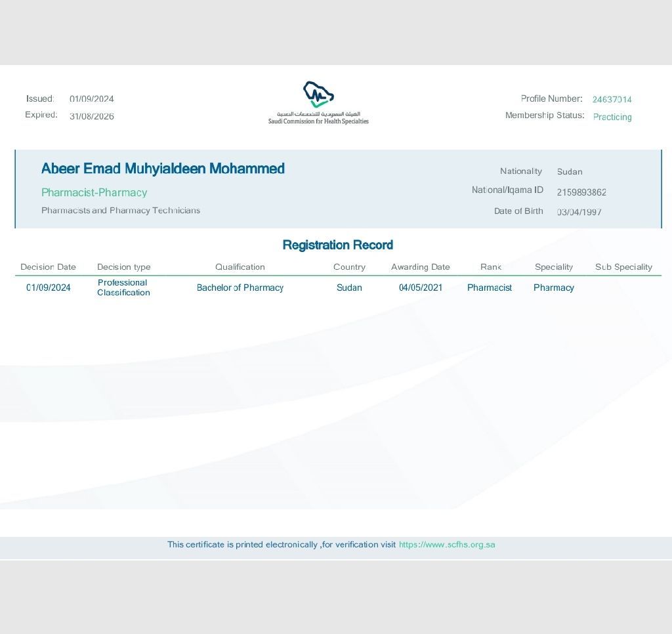The width and height of the screenshot is (672, 634).
Task: Click the Pharmacists and Pharmacy Technicians category
Action: (x=121, y=211)
